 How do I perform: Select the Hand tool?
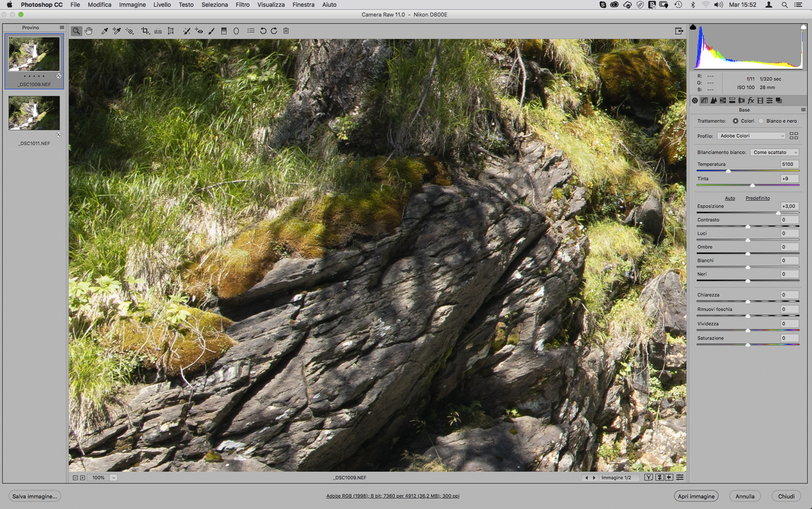pos(88,31)
